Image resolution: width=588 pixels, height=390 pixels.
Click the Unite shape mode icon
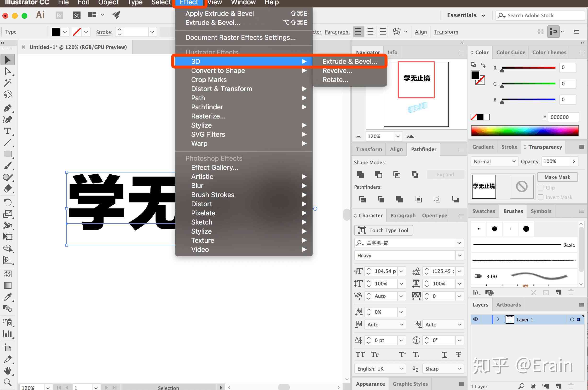(360, 175)
